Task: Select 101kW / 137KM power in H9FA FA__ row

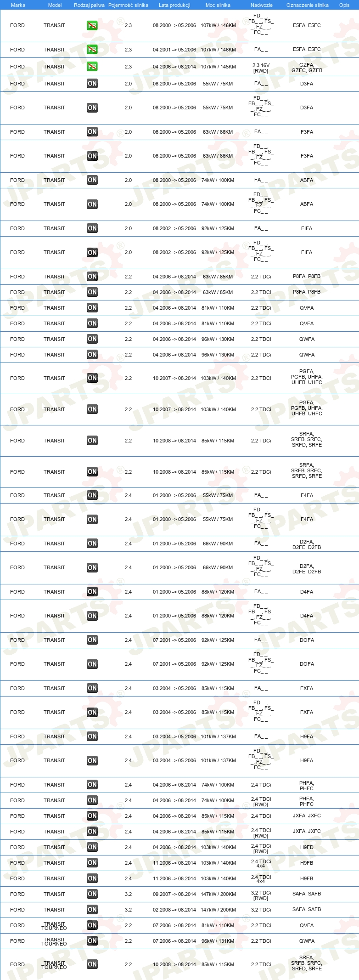Action: pos(218,736)
